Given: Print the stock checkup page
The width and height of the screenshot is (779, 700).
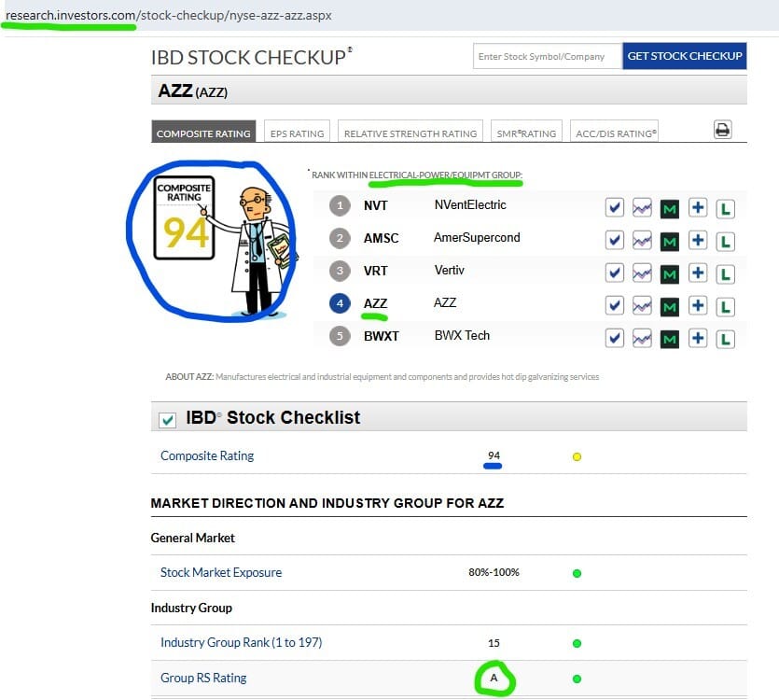Looking at the screenshot, I should tap(722, 130).
